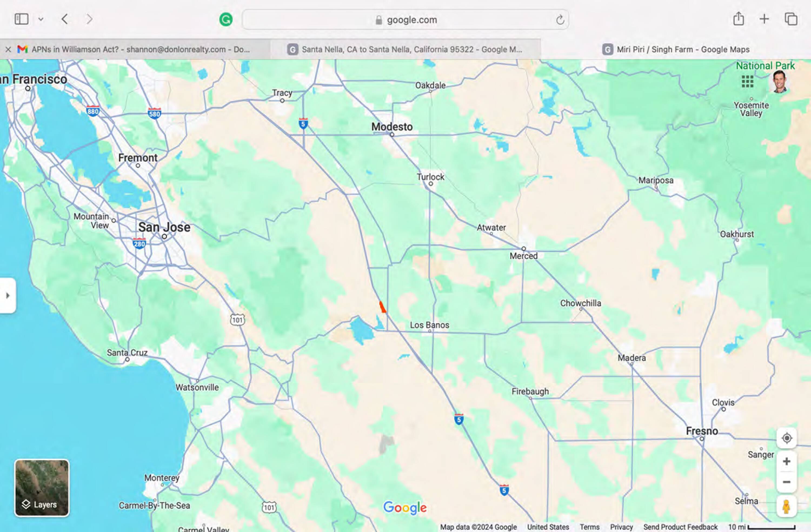Click the Send Product Feedback link
This screenshot has width=811, height=532.
680,527
